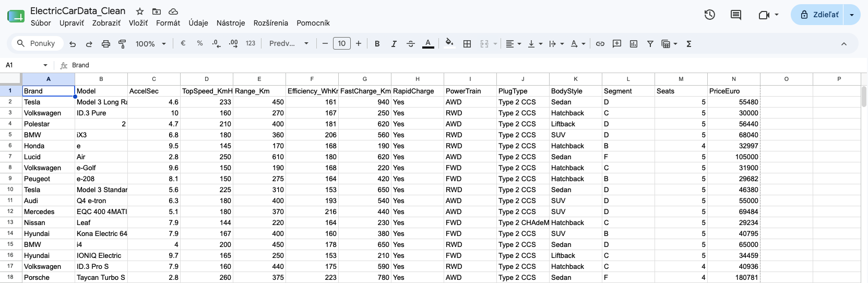Select row header 7
The image size is (868, 283).
10,157
